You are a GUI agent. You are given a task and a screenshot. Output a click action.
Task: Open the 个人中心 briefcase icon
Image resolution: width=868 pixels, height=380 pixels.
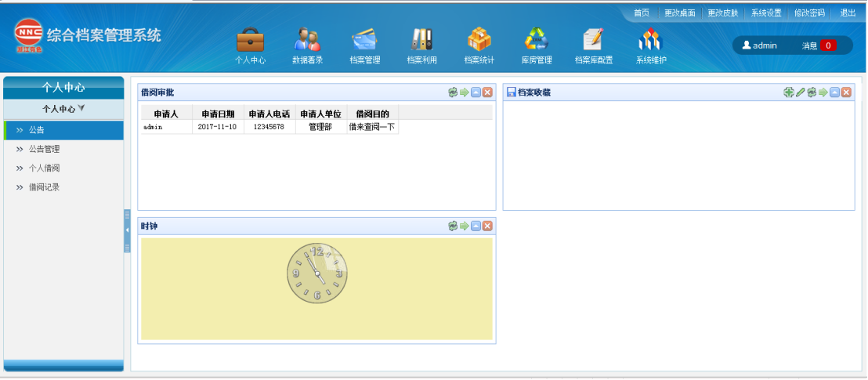(250, 39)
